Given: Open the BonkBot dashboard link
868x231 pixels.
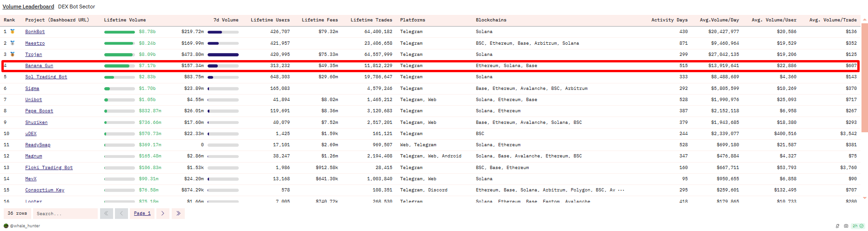Looking at the screenshot, I should [35, 32].
